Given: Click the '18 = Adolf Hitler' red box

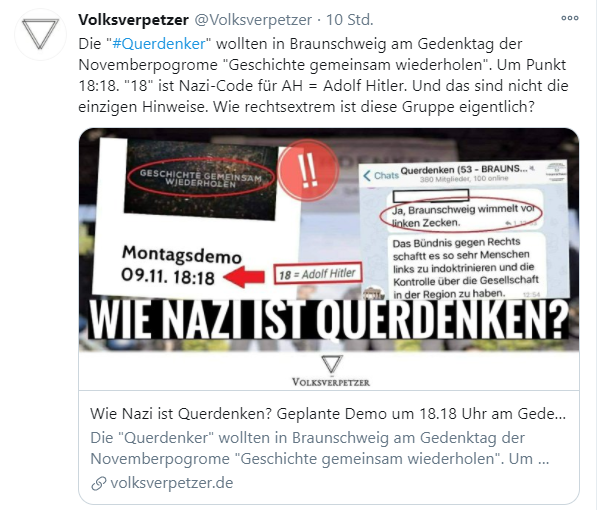Looking at the screenshot, I should click(318, 273).
